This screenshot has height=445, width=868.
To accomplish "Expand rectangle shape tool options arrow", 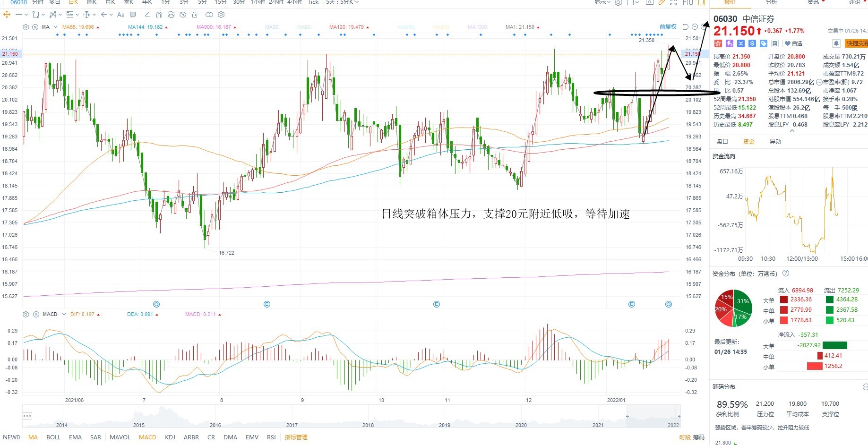I will pyautogui.click(x=43, y=15).
